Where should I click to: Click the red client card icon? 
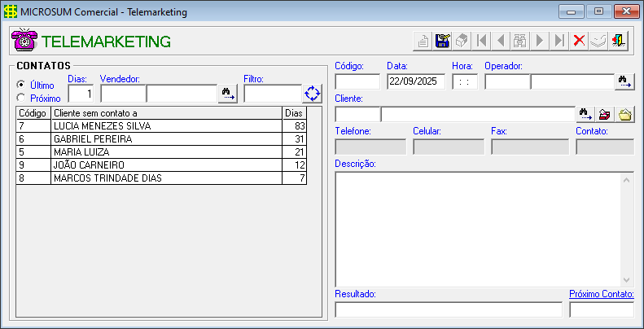pyautogui.click(x=605, y=115)
